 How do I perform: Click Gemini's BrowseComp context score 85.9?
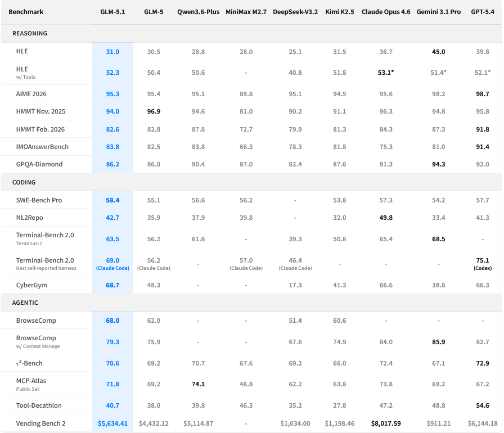coord(438,342)
